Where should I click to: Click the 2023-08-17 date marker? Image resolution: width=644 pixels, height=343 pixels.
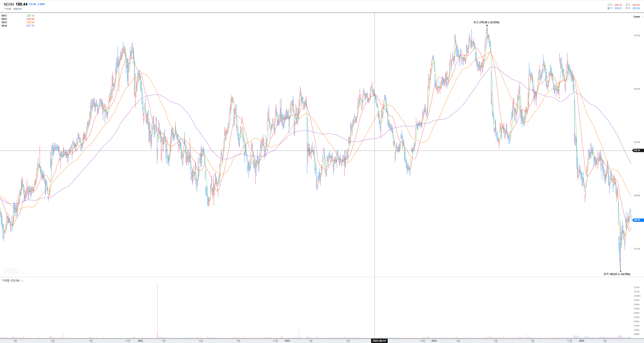tap(379, 341)
